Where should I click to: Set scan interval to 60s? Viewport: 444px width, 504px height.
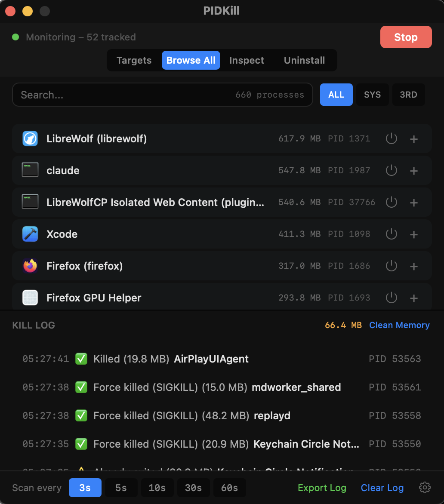point(230,488)
